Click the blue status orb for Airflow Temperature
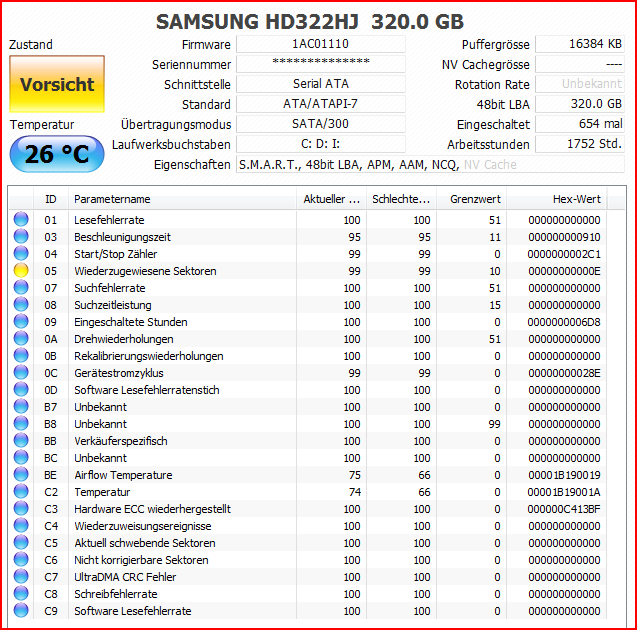 click(x=21, y=475)
